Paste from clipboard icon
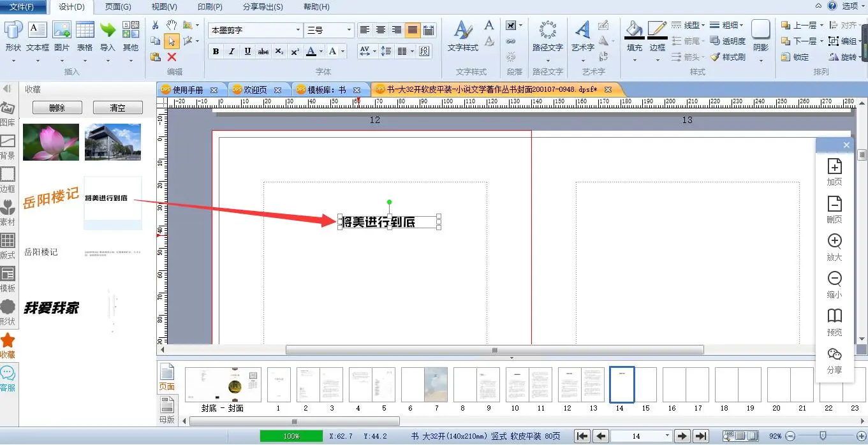 [155, 57]
